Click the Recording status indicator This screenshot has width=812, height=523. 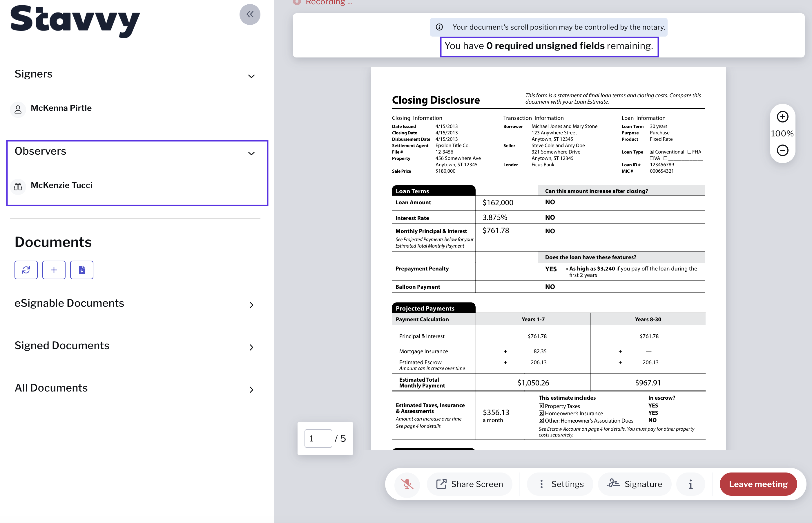[x=323, y=2]
